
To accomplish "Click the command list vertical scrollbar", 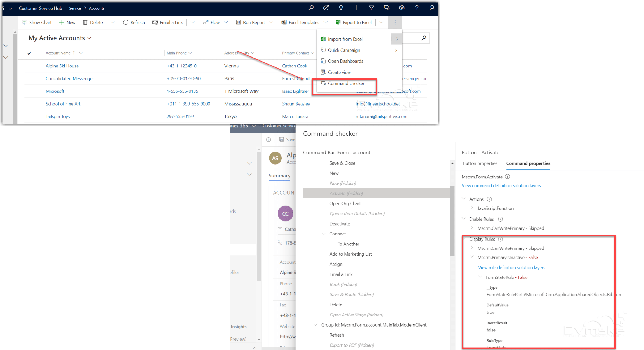I will (x=452, y=220).
